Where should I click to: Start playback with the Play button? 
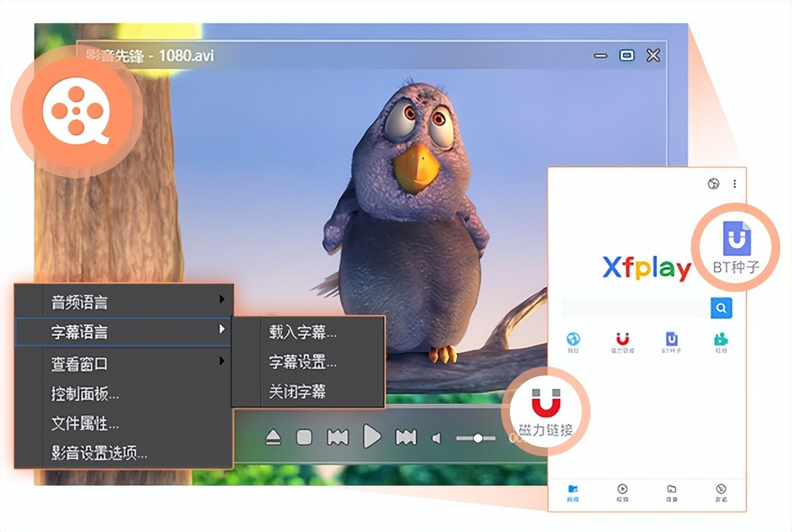(x=372, y=436)
